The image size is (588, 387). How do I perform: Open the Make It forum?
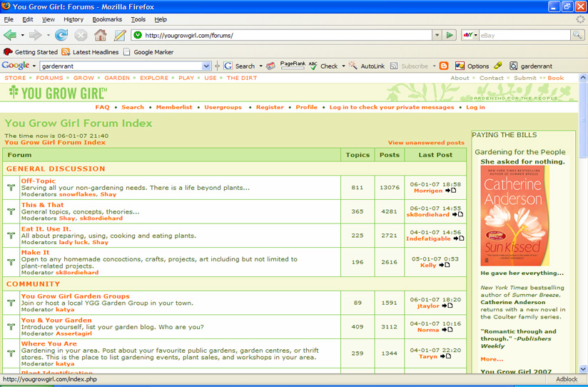(x=35, y=253)
